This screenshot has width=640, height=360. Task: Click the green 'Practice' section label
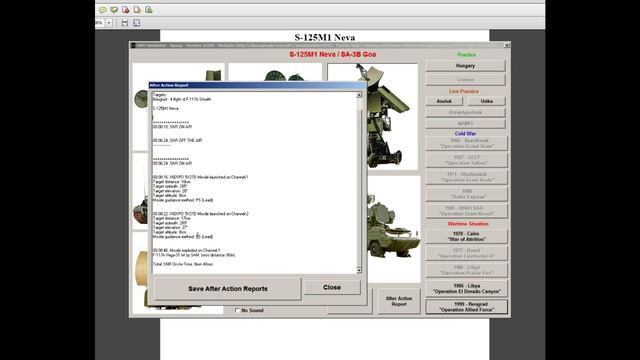[x=466, y=55]
